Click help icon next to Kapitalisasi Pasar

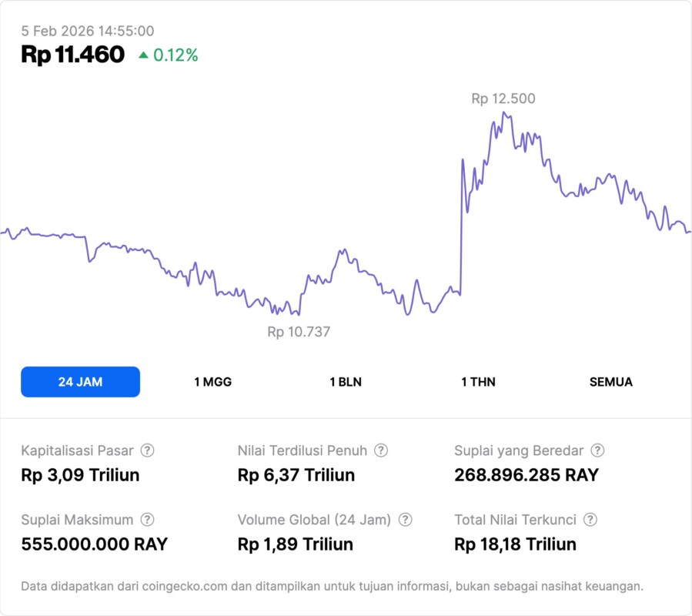(147, 450)
